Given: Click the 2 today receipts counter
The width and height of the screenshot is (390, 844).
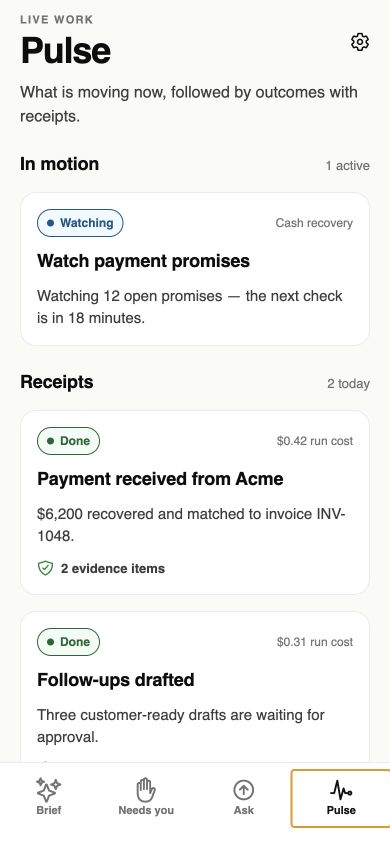Looking at the screenshot, I should 348,384.
